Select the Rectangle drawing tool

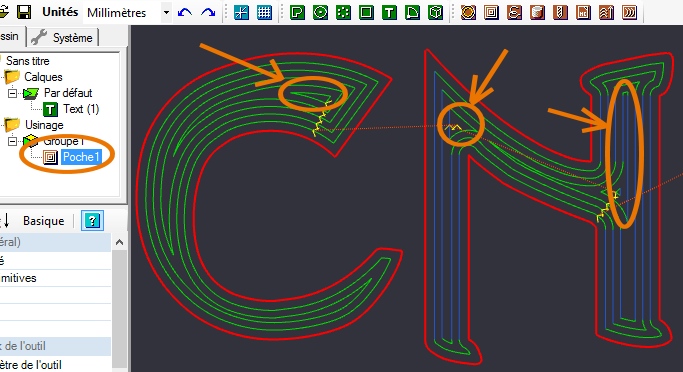coord(366,12)
